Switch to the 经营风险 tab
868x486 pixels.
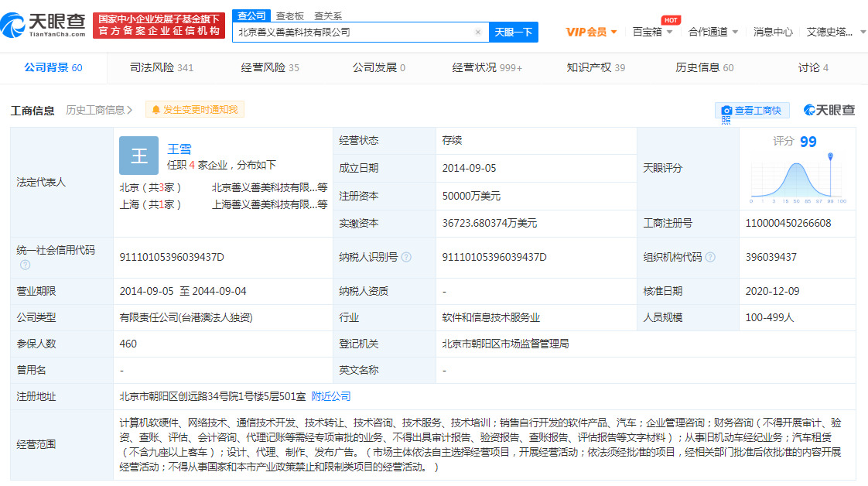click(270, 67)
